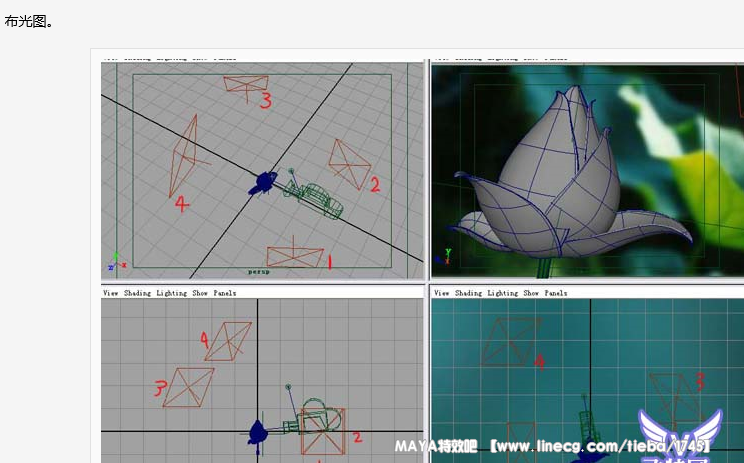Open the View menu in the bottom-right panel
This screenshot has height=463, width=744.
click(441, 293)
